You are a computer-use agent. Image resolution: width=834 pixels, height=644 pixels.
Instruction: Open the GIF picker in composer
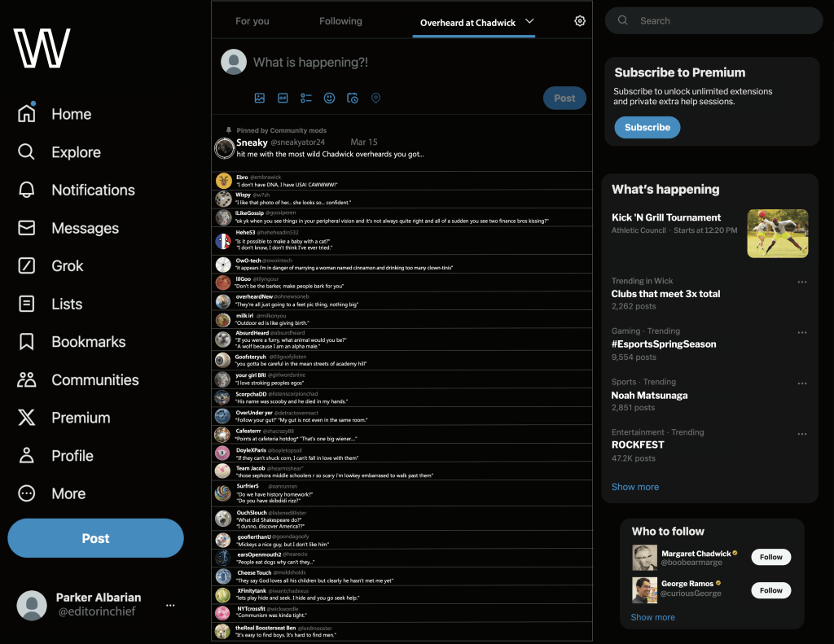click(283, 99)
